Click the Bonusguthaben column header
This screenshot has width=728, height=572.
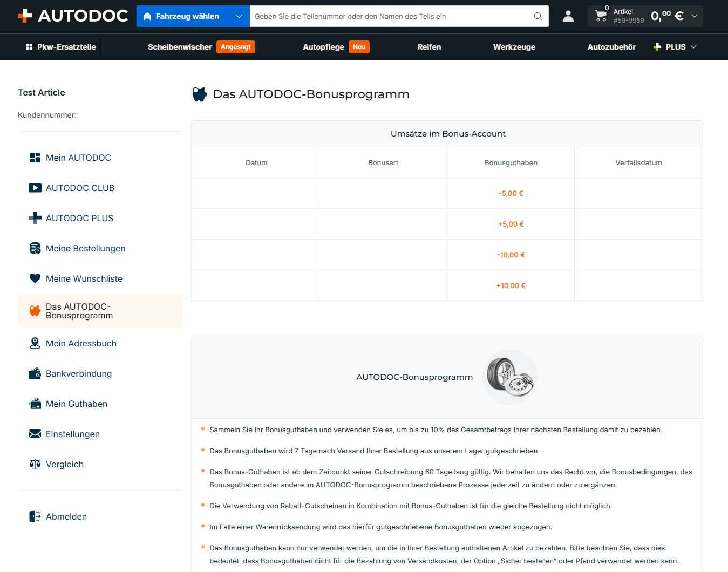[x=511, y=162]
